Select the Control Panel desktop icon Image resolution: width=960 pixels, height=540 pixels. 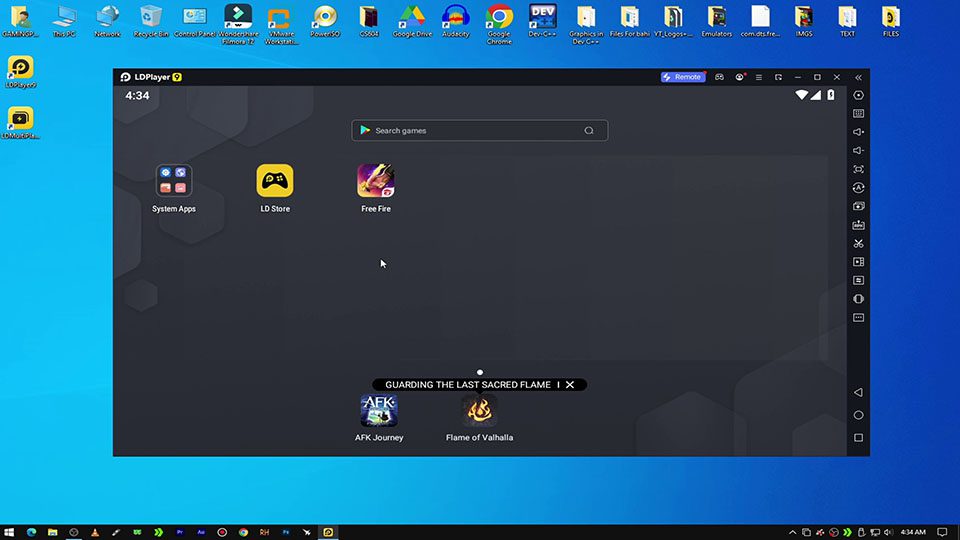click(195, 21)
